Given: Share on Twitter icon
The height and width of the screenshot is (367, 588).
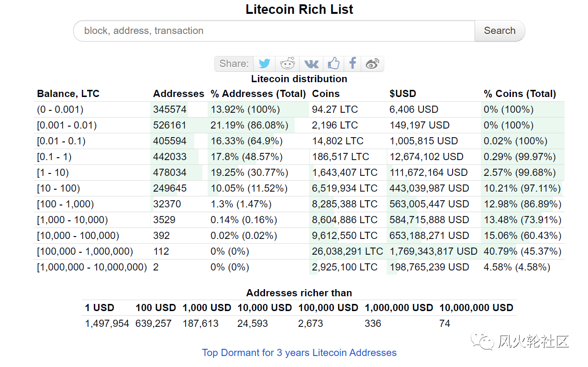Looking at the screenshot, I should (x=265, y=64).
